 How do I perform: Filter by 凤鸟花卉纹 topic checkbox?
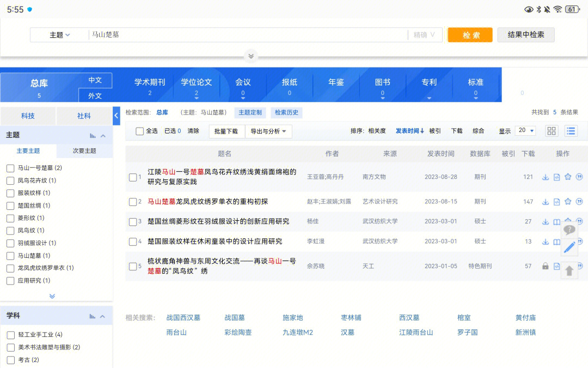(x=10, y=180)
